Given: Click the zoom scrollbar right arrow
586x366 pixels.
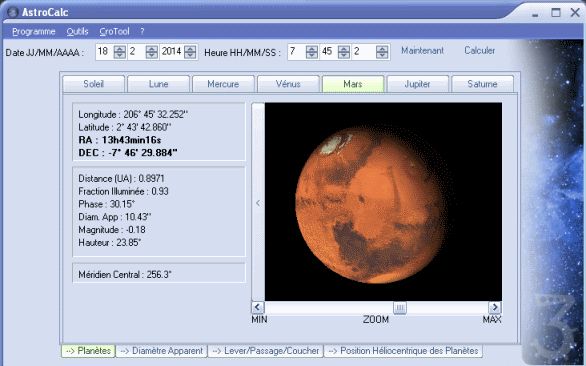Looking at the screenshot, I should [x=495, y=307].
